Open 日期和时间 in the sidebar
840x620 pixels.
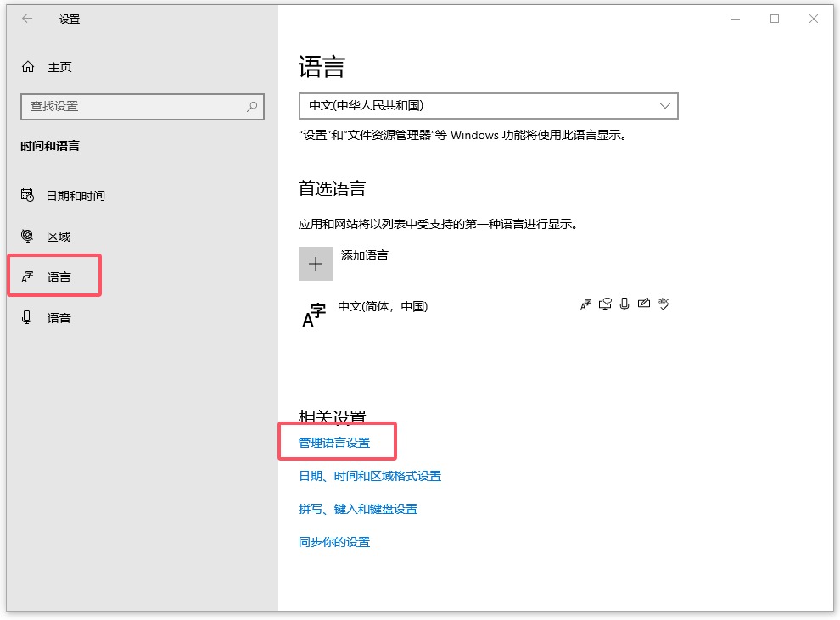(76, 196)
